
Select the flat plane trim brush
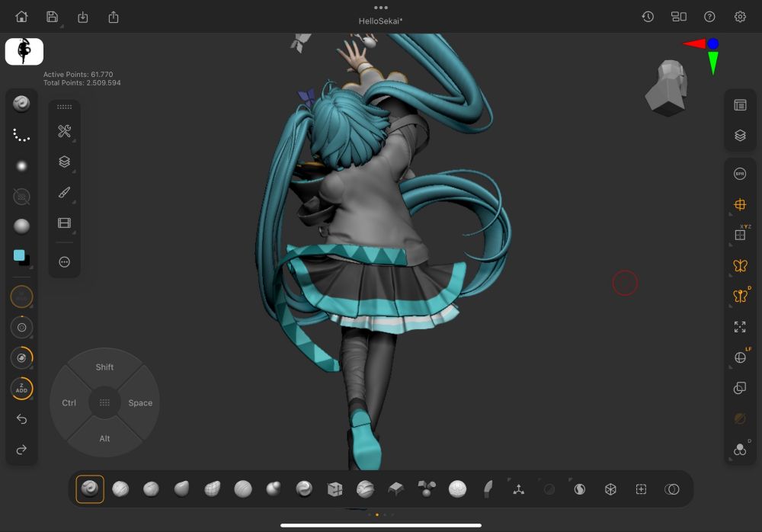coord(396,489)
